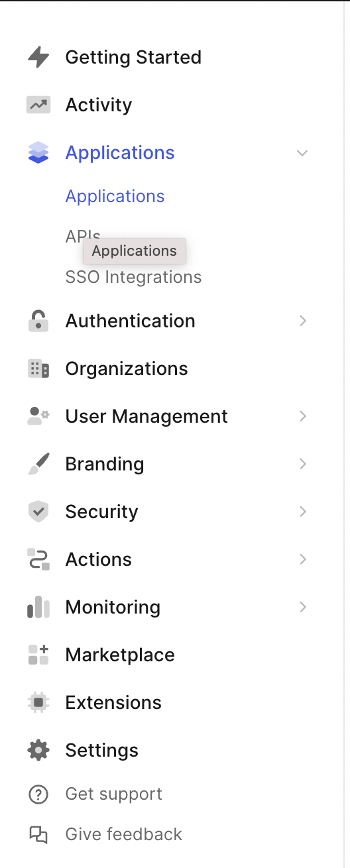Expand the Branding section arrow
This screenshot has height=868, width=350.
point(303,464)
